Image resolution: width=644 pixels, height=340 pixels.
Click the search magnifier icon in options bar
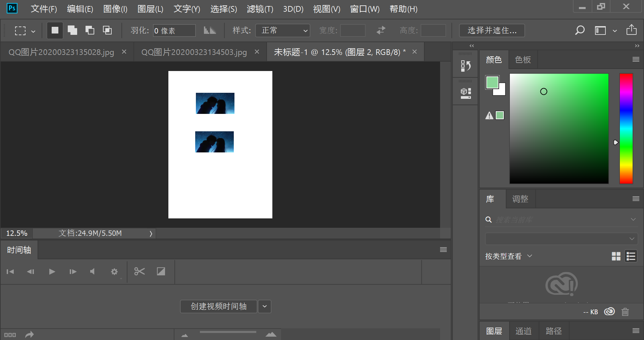click(x=580, y=30)
